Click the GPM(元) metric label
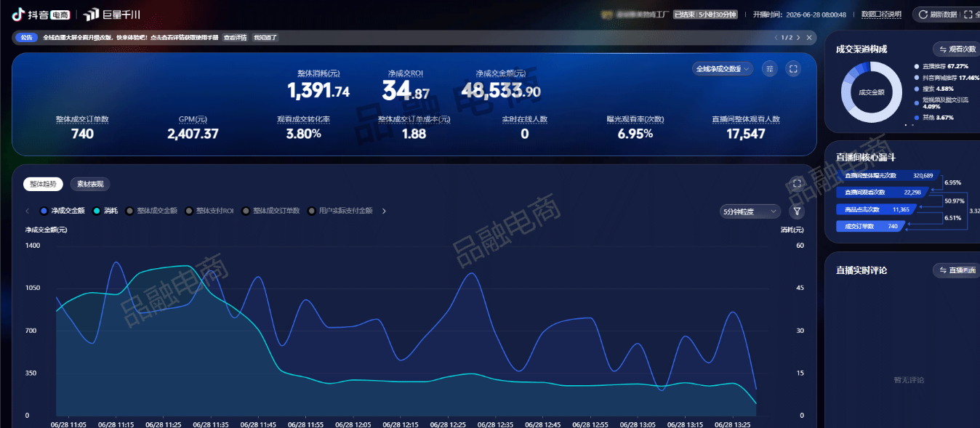This screenshot has height=428, width=980. [x=193, y=119]
